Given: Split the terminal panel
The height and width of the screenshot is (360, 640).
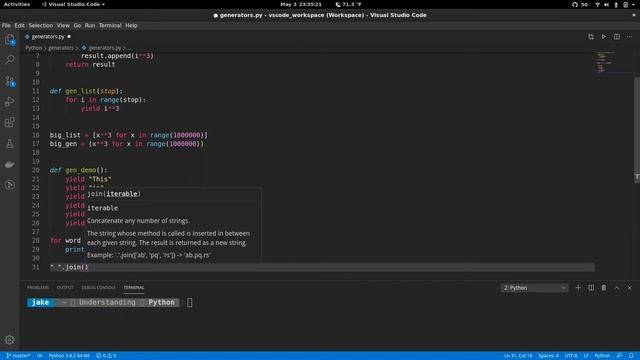Looking at the screenshot, I should coord(591,288).
